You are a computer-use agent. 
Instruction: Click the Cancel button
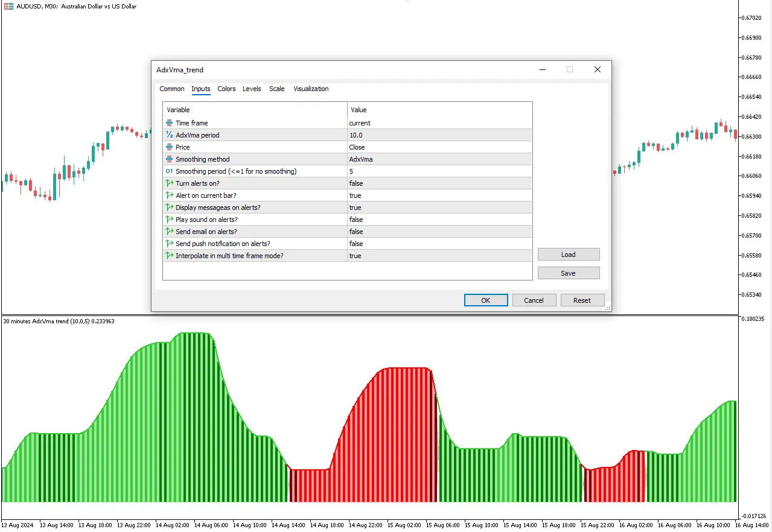pos(534,300)
